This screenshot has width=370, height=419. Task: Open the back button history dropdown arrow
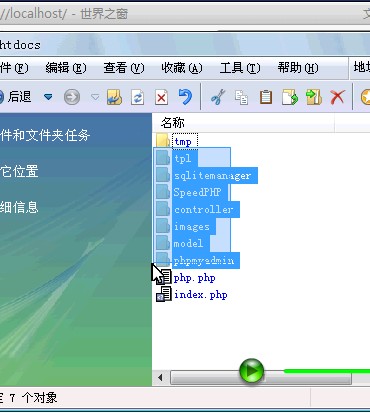point(48,97)
